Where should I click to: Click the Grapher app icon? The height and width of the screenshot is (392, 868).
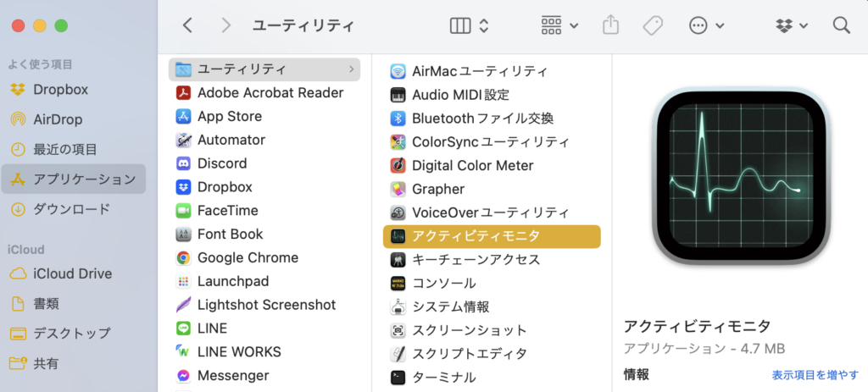[398, 190]
